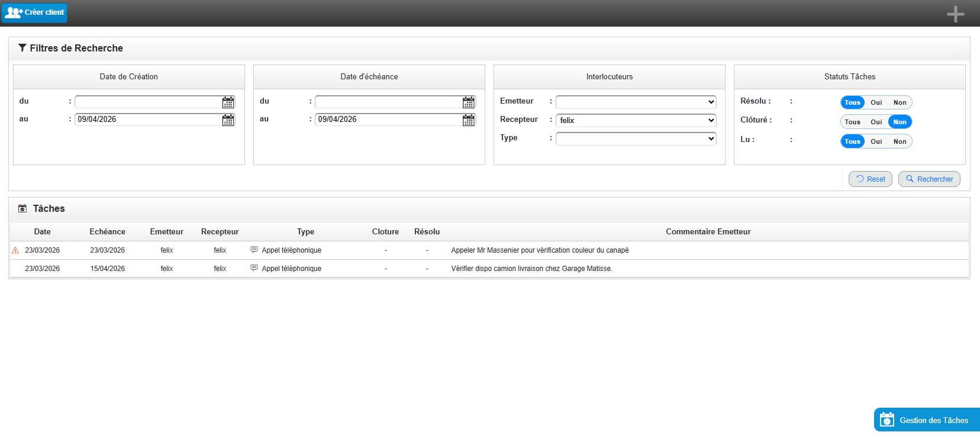Set Résolu filter to Oui

tap(876, 102)
